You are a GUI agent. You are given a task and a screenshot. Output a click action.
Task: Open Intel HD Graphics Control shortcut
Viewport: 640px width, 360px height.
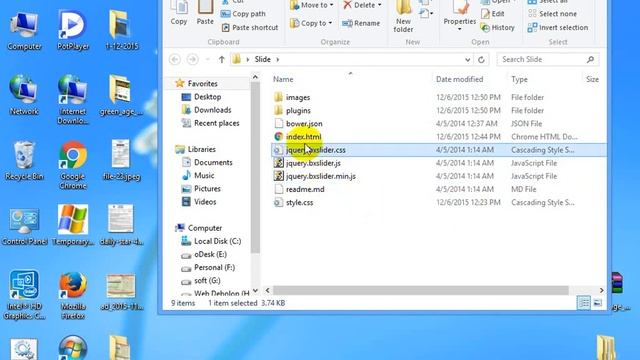click(24, 295)
